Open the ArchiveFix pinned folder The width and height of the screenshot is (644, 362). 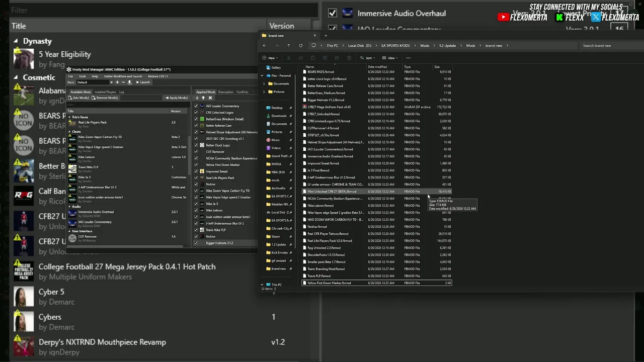278,188
